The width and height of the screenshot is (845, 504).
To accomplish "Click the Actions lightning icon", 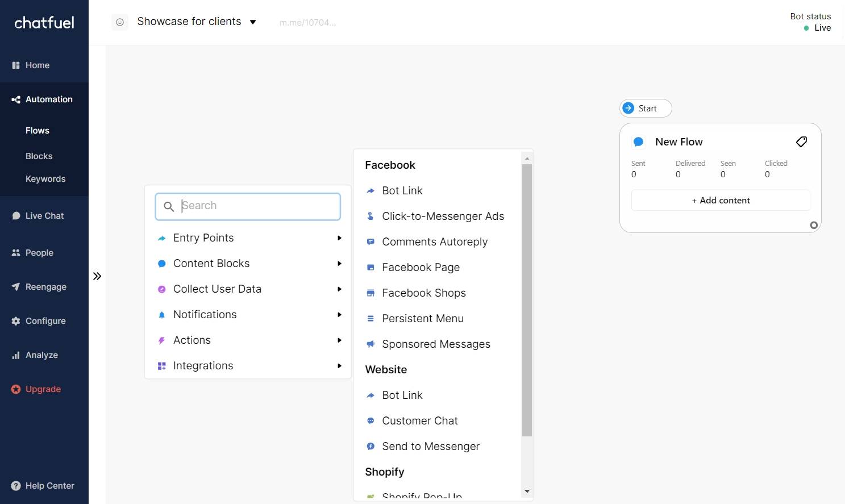I will (162, 340).
